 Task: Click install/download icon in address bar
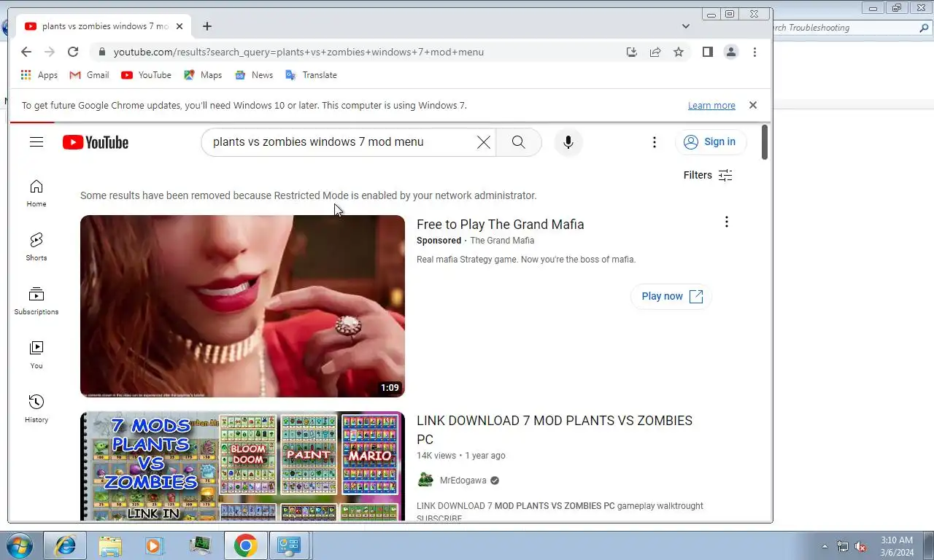coord(632,52)
